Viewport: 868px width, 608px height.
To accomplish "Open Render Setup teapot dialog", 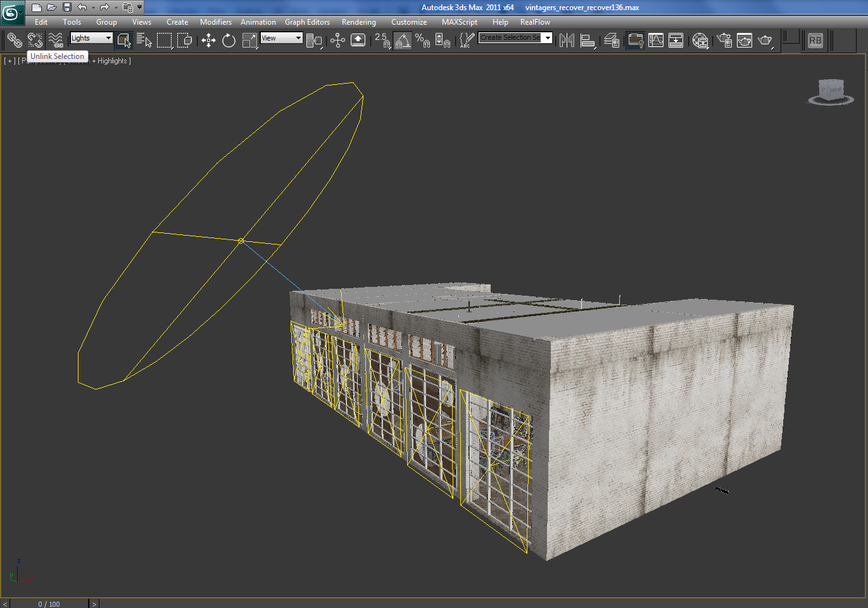I will pos(724,41).
